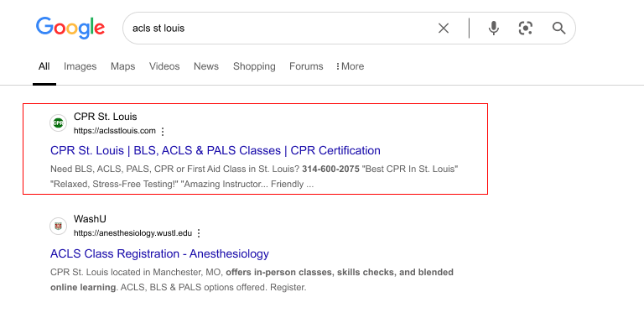Switch to the Images tab
Viewport: 644px width, 313px height.
[80, 66]
